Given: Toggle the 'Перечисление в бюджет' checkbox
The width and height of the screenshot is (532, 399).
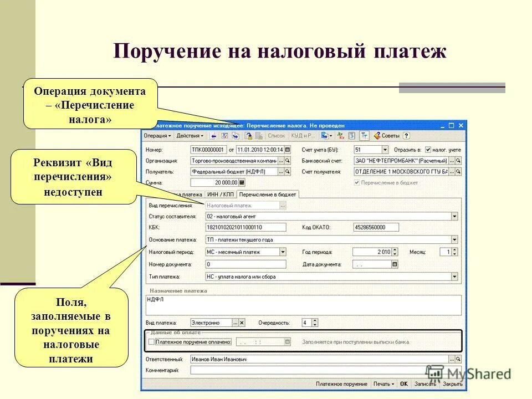Looking at the screenshot, I should (357, 181).
